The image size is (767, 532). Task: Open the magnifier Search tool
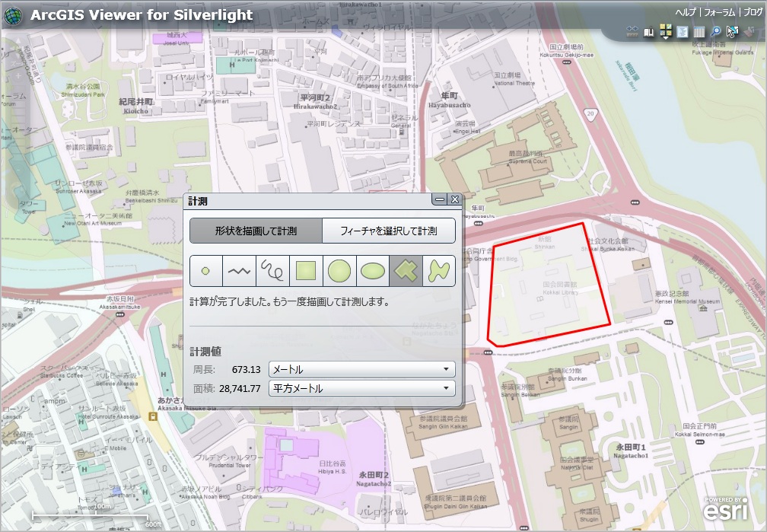pyautogui.click(x=715, y=32)
